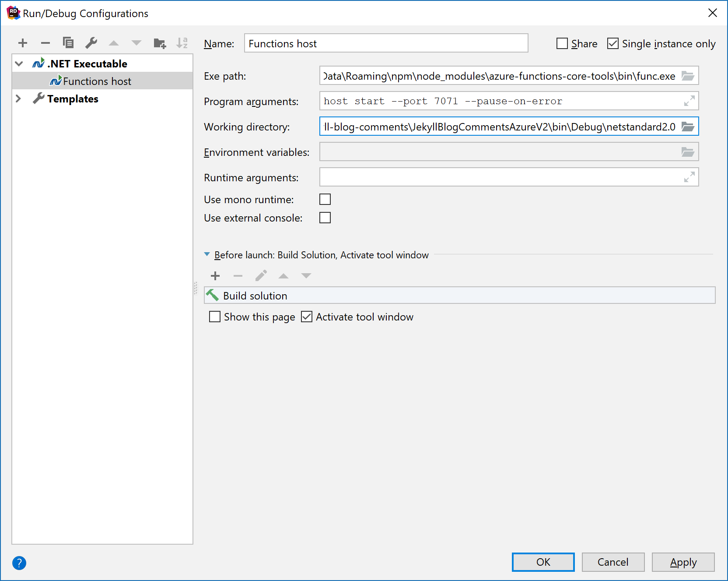Screen dimensions: 728x581
Task: Add a new run configuration
Action: pos(23,42)
